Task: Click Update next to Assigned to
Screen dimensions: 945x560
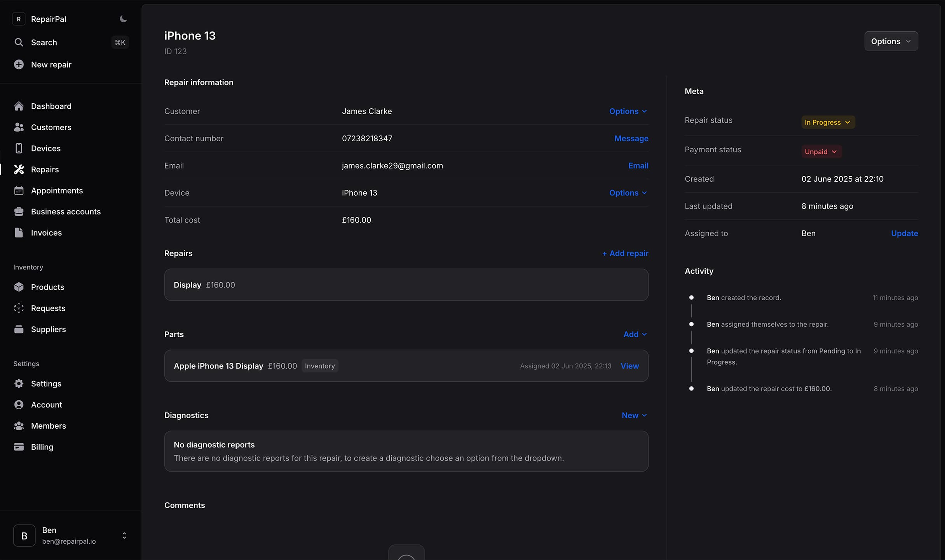Action: pos(904,233)
